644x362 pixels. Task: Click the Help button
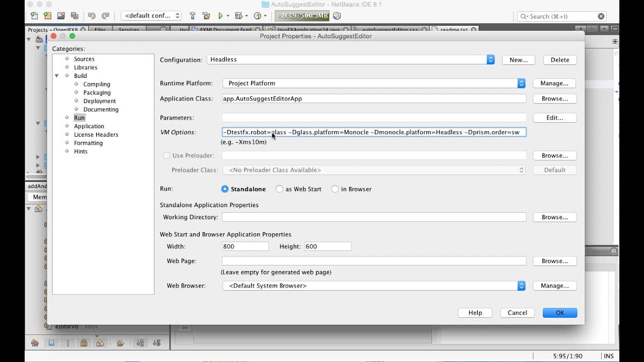coord(475,313)
